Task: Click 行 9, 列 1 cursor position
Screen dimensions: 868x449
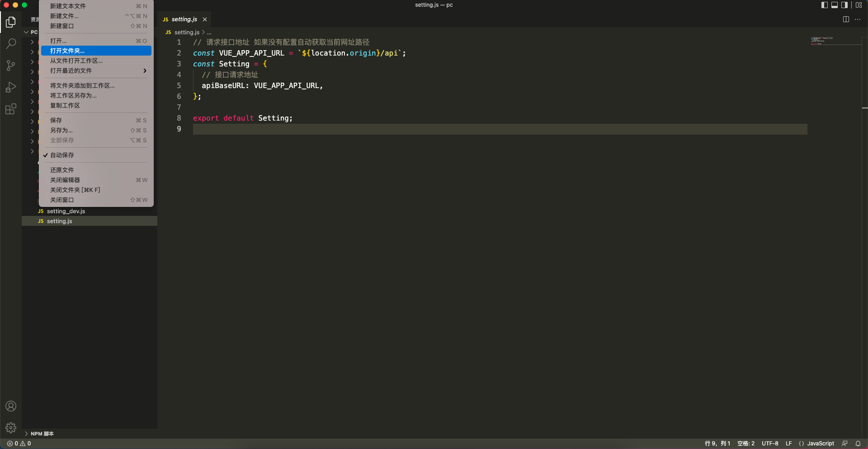Action: coord(717,444)
